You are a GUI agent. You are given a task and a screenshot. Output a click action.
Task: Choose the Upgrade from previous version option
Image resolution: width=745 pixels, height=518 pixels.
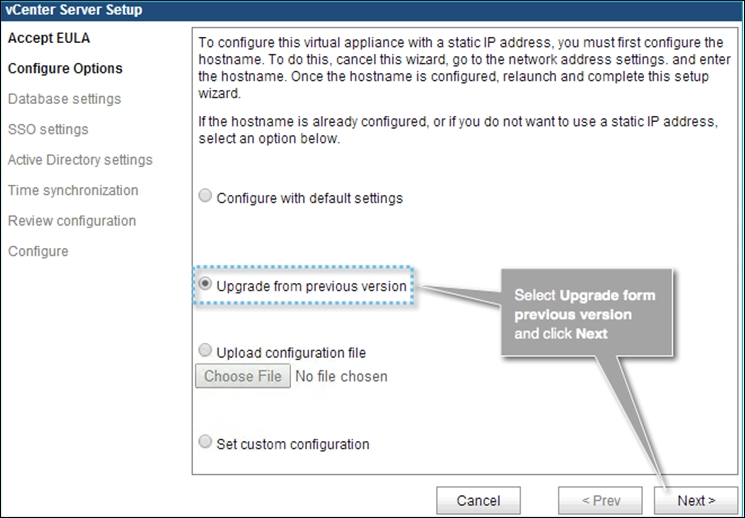(206, 285)
